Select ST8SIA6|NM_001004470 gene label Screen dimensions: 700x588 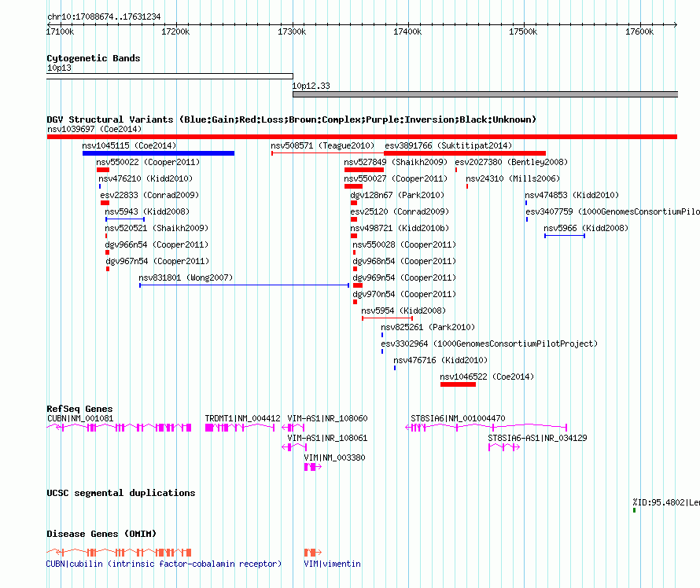point(458,418)
